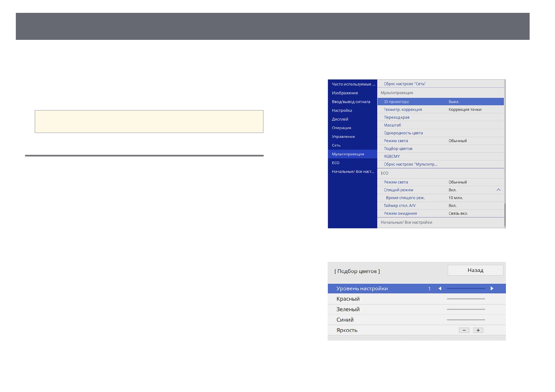The height and width of the screenshot is (392, 555).
Task: Adjust the Красный color slider
Action: point(465,299)
